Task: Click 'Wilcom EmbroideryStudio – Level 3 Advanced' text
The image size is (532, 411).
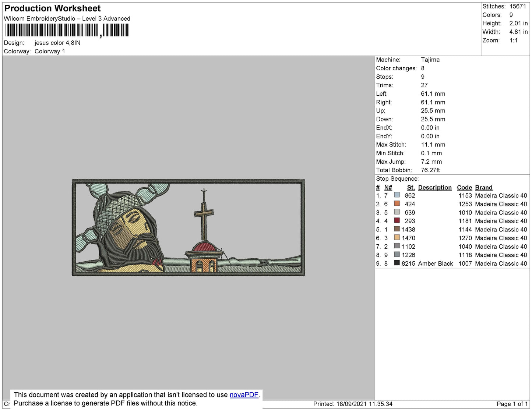Action: (x=67, y=18)
